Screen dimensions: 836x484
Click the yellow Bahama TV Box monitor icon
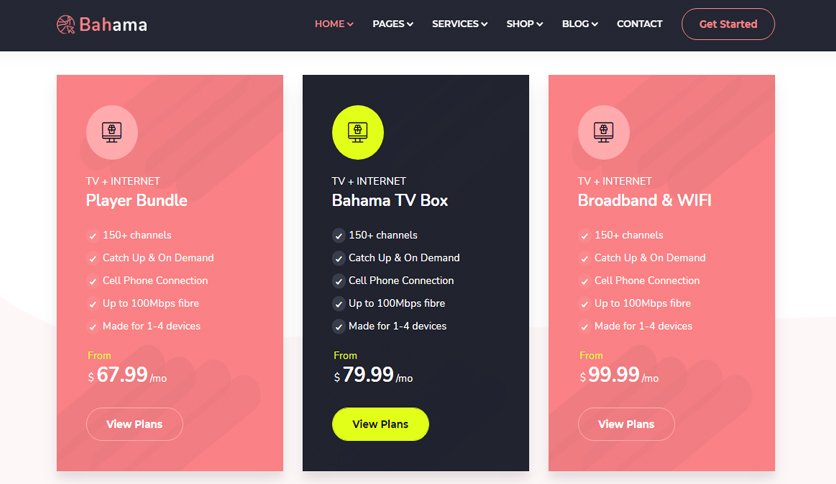[x=358, y=132]
